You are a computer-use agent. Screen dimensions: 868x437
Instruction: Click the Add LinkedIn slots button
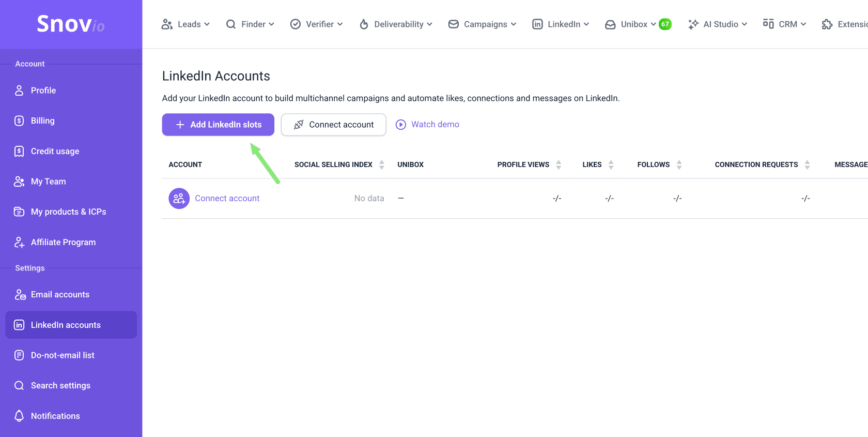[x=218, y=125]
